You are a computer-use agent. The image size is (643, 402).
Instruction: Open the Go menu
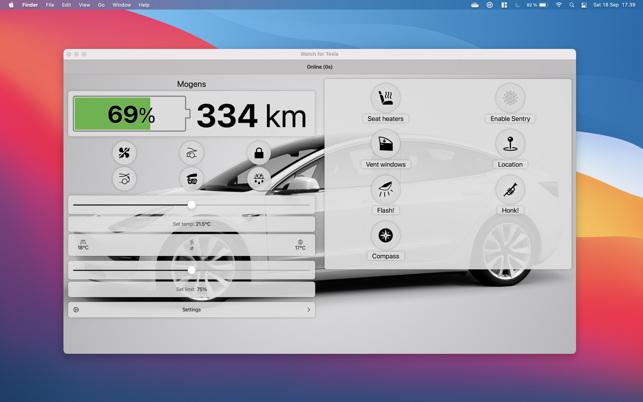(x=101, y=5)
